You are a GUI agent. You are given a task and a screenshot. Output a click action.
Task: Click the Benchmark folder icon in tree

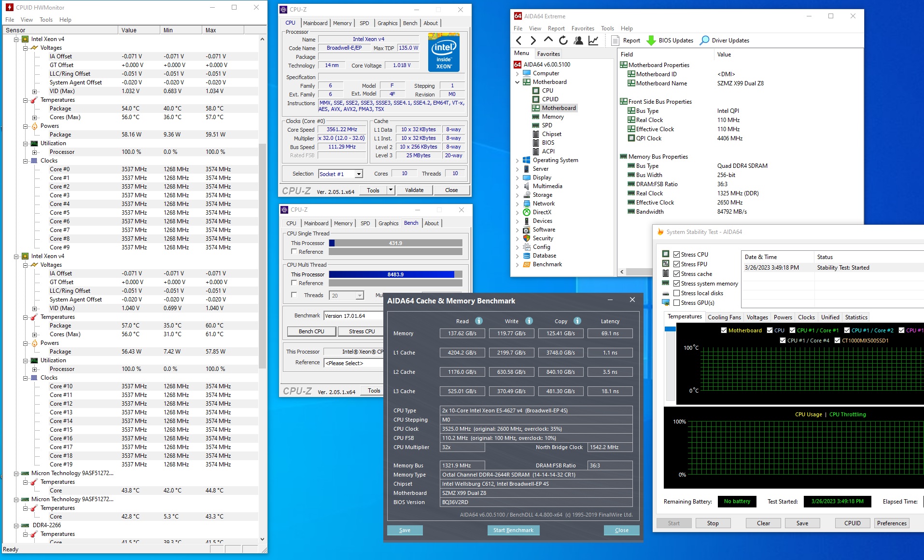pos(527,264)
